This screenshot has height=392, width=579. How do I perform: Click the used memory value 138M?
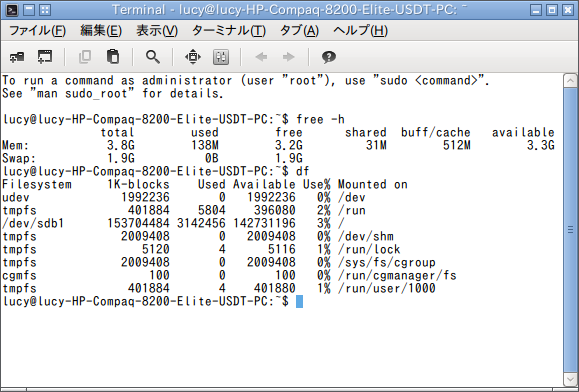[x=205, y=145]
